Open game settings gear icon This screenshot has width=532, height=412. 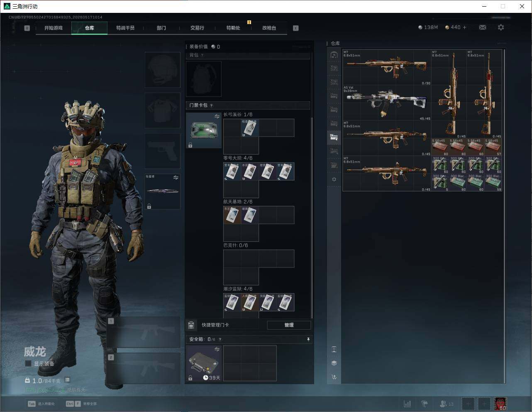click(501, 27)
